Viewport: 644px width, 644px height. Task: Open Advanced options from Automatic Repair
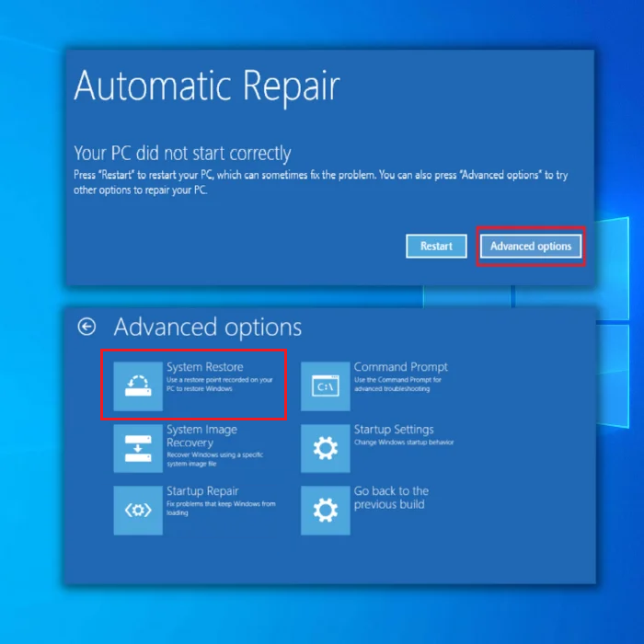tap(531, 247)
